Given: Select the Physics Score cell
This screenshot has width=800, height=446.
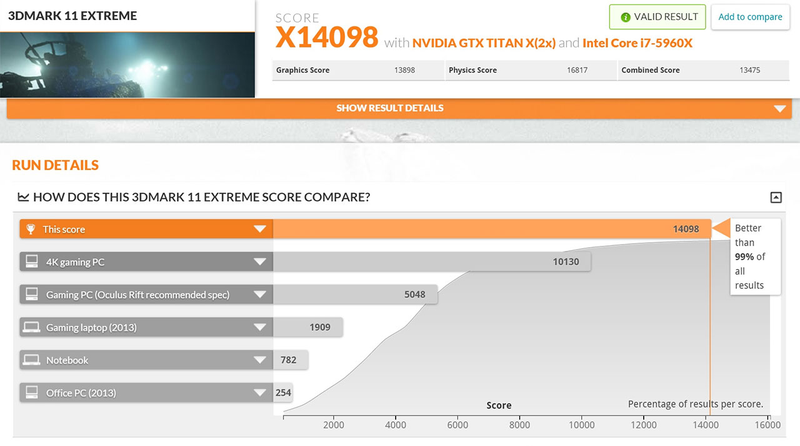Looking at the screenshot, I should coord(531,70).
